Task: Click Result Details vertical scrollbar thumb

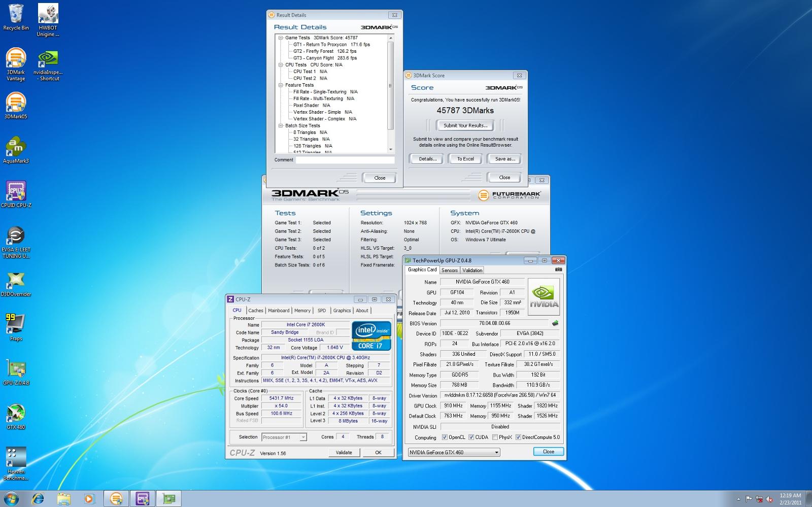Action: (390, 85)
